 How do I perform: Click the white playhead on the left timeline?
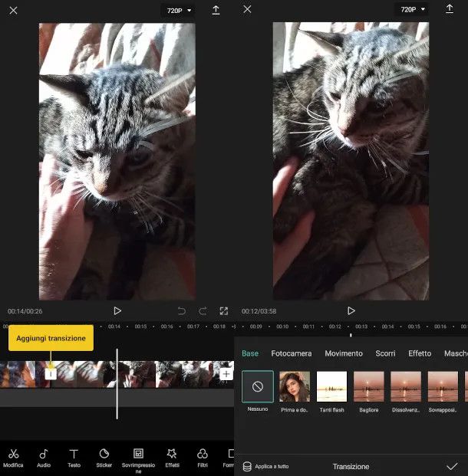pos(117,383)
